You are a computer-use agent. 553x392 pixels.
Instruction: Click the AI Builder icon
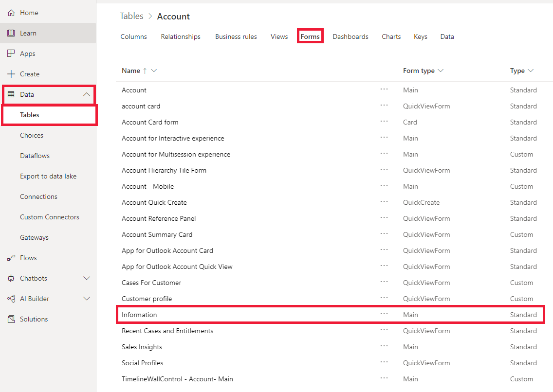click(x=11, y=299)
